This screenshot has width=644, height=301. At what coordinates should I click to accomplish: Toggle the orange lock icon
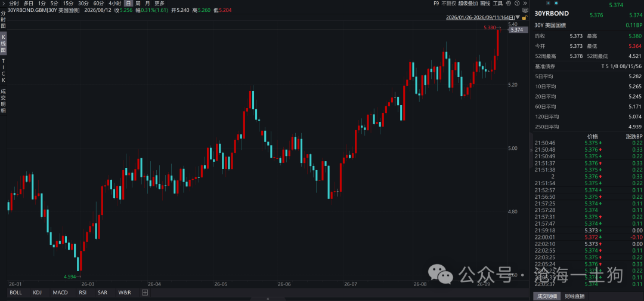[524, 18]
